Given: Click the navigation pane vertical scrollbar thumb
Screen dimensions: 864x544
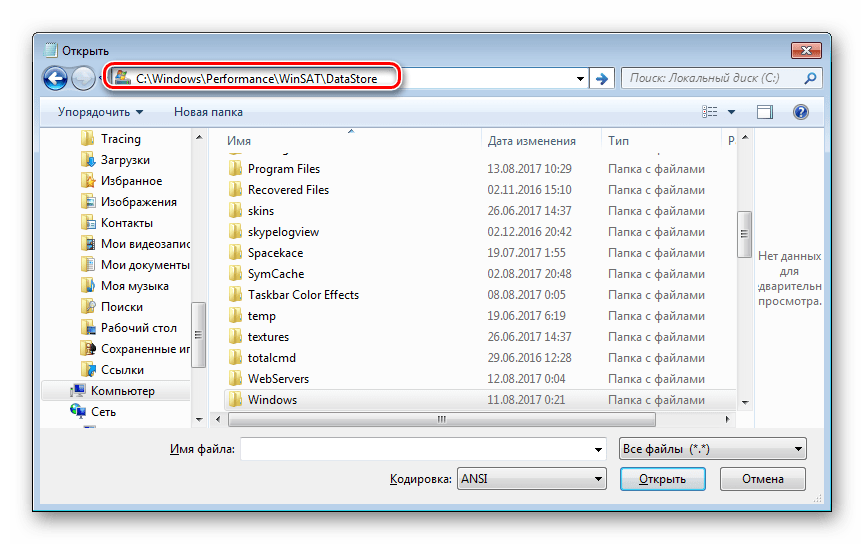Looking at the screenshot, I should (198, 334).
